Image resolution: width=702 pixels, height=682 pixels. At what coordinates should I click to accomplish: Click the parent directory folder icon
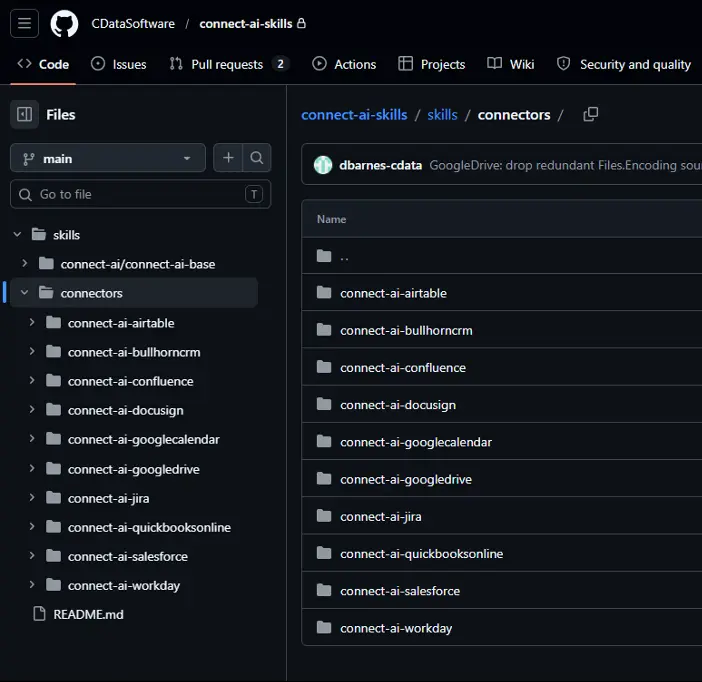tap(324, 256)
